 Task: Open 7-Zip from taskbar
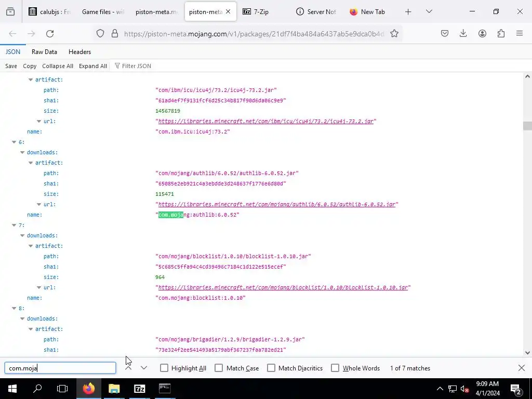(139, 389)
